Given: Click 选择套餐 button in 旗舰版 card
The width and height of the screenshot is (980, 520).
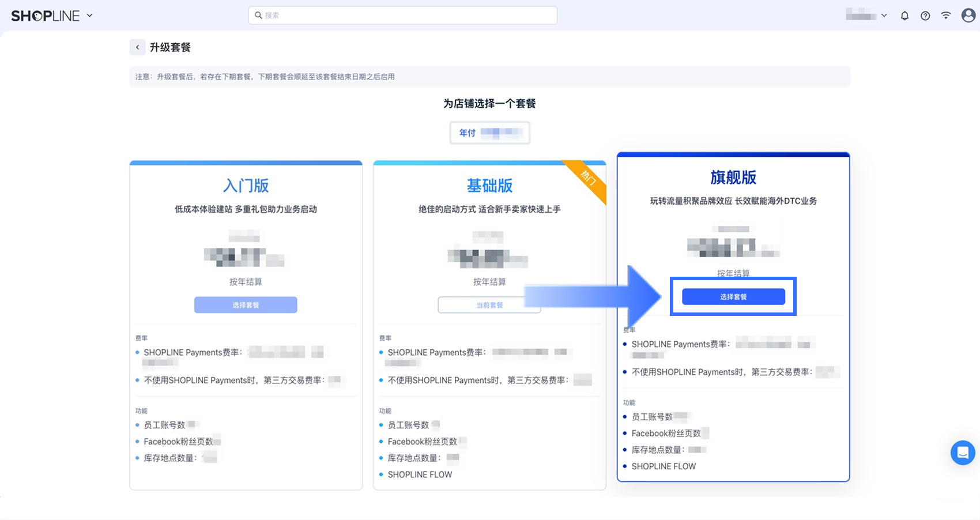Looking at the screenshot, I should click(x=733, y=297).
